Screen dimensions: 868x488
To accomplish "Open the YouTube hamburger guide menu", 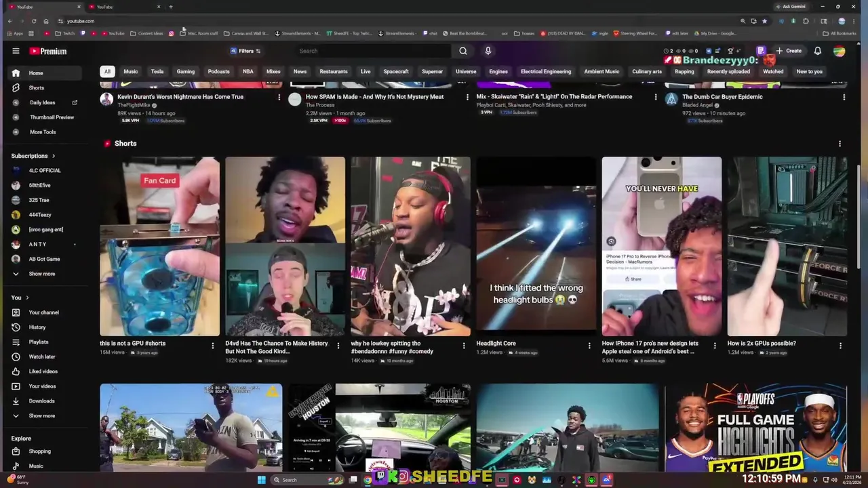I will point(16,51).
